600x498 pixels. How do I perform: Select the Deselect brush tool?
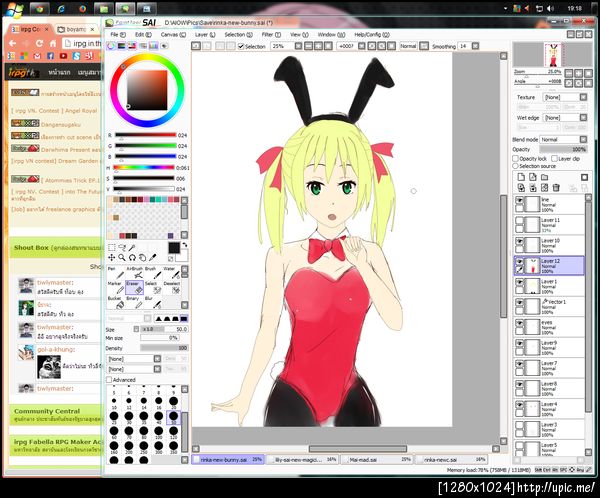(x=171, y=287)
